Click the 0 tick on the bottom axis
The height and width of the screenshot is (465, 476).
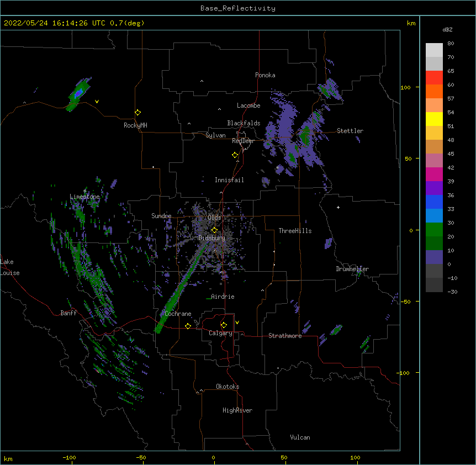[x=213, y=457]
